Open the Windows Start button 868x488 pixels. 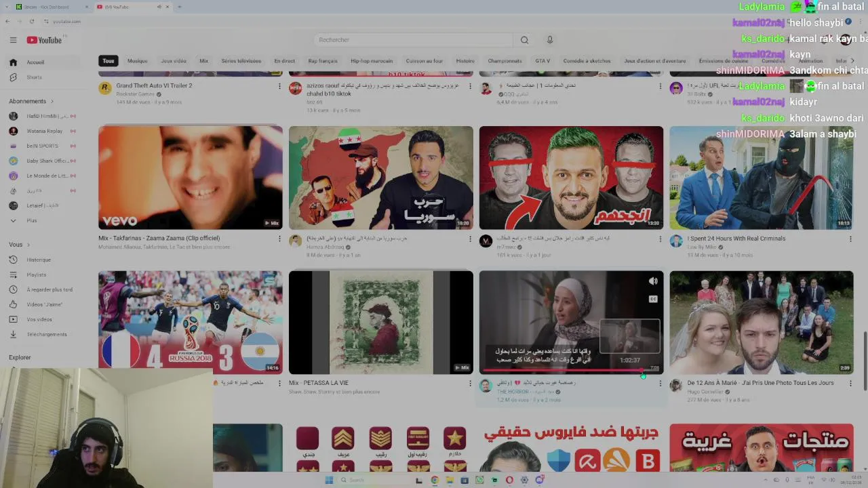(329, 480)
